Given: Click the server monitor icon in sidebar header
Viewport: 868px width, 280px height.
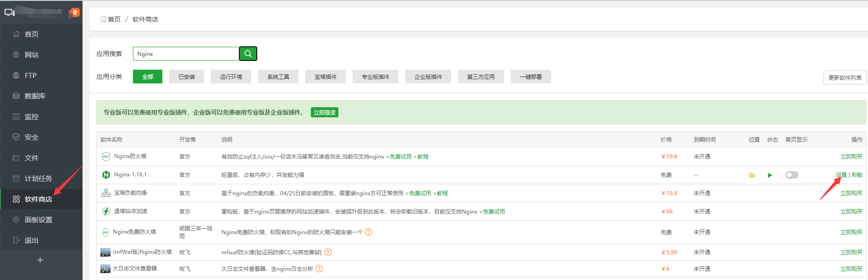Looking at the screenshot, I should pyautogui.click(x=9, y=12).
